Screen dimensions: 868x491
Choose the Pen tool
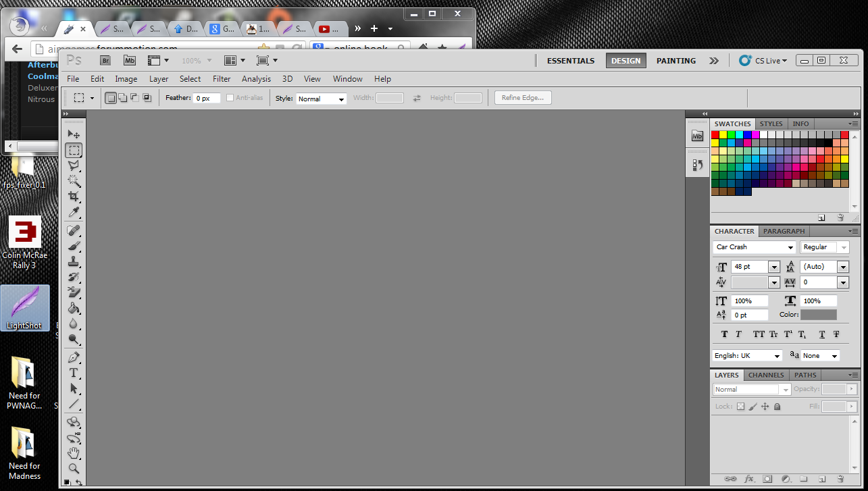point(74,357)
